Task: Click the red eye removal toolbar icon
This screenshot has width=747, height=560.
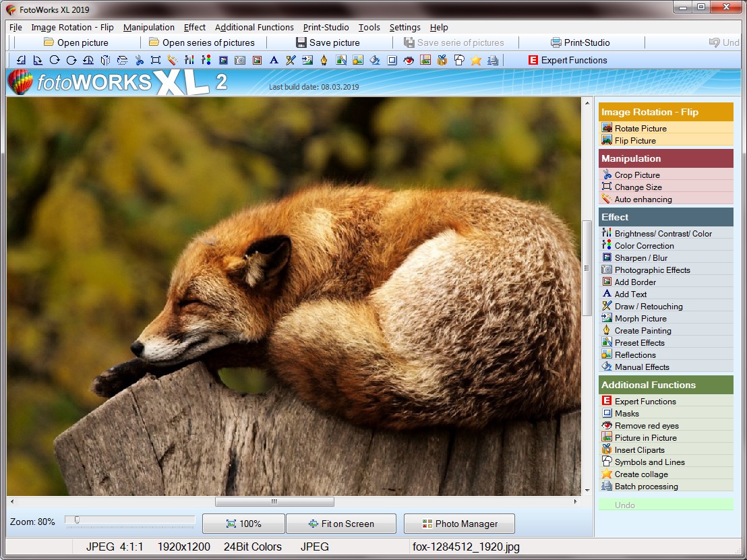Action: (x=409, y=60)
